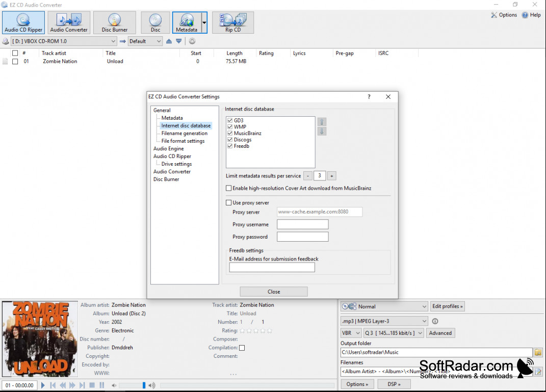Open the Help menu
546x392 pixels.
coord(531,15)
